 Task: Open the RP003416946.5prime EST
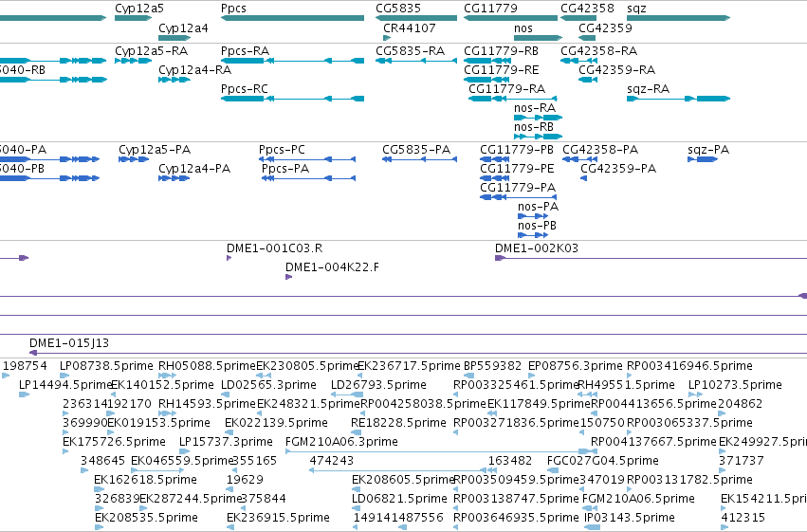630,376
